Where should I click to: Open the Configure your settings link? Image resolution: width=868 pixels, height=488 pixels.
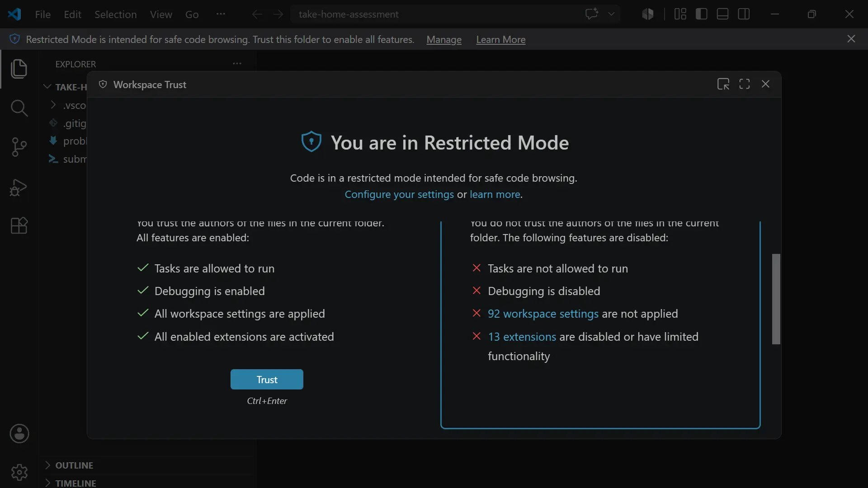pos(399,194)
